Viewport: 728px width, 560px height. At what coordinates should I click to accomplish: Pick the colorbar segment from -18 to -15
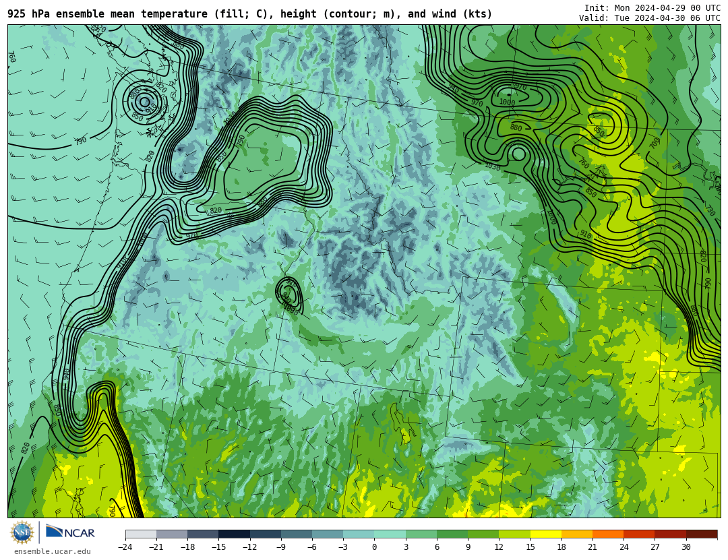(204, 534)
